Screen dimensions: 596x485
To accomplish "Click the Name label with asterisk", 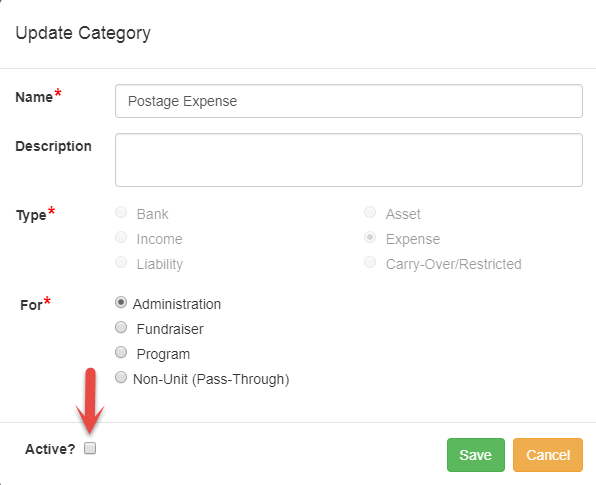I will click(x=38, y=96).
